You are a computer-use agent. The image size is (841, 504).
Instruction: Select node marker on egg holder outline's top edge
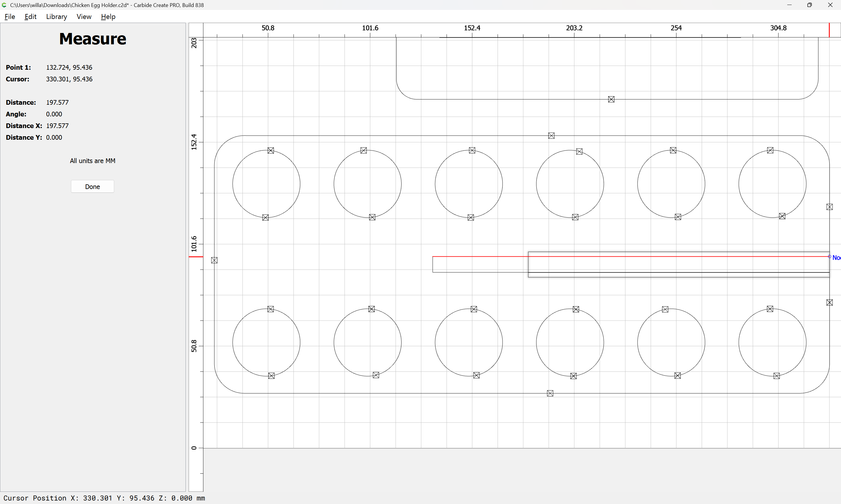[551, 136]
